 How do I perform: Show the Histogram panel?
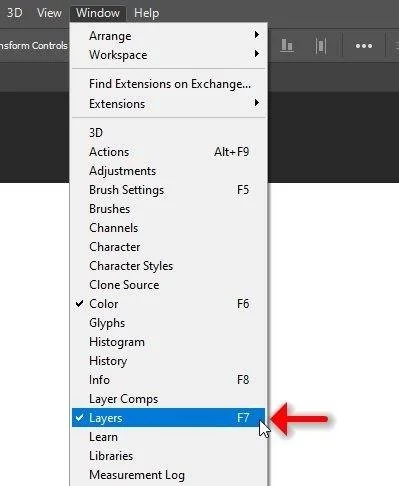pos(168,342)
